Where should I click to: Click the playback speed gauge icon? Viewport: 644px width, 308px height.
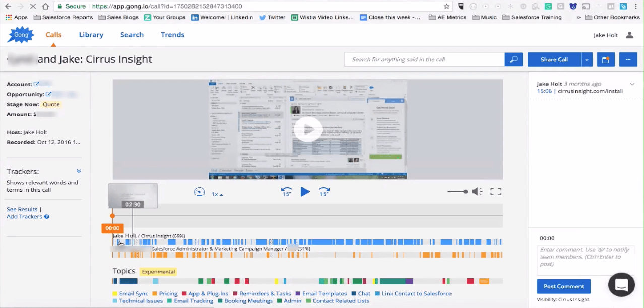pos(200,192)
